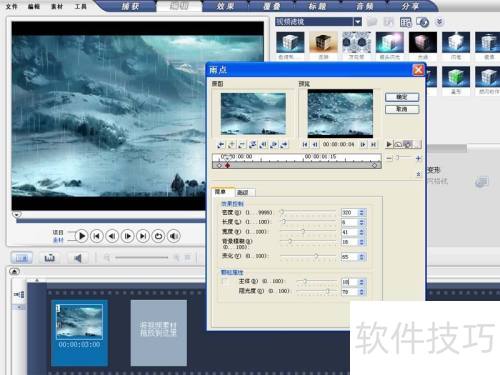Viewport: 500px width, 375px height.
Task: Click the 变化 spinner arrows
Action: [x=362, y=257]
